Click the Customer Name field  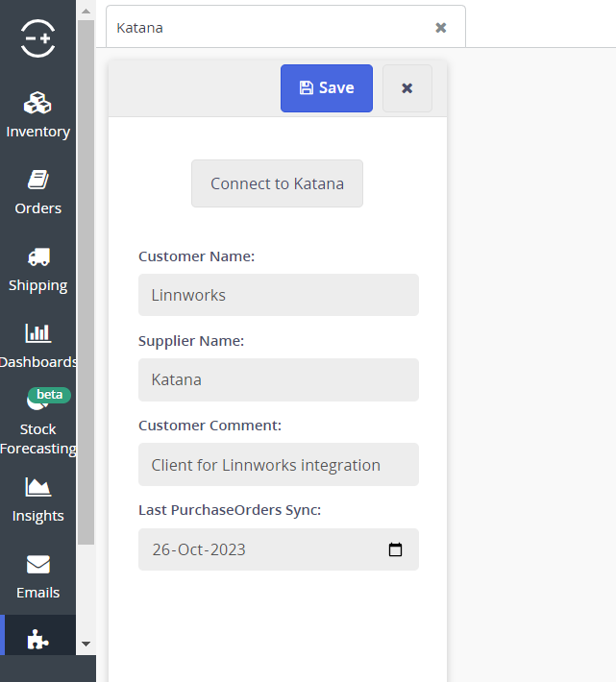[x=278, y=295]
